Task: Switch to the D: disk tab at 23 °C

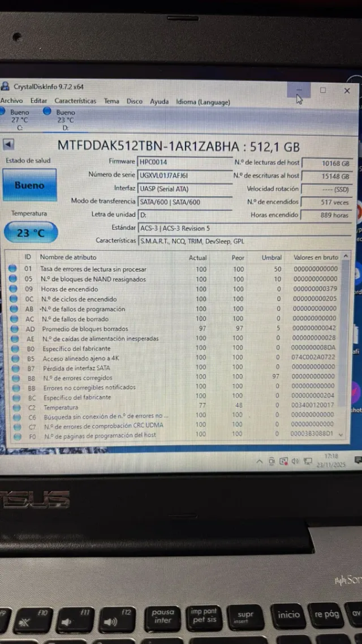Action: (x=65, y=119)
